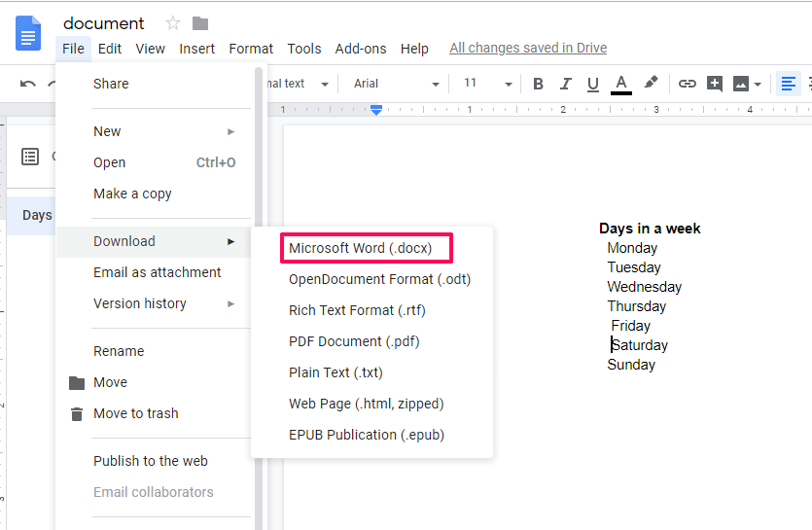Click the folder icon beside Move
Screen dimensions: 812x530
[x=77, y=383]
